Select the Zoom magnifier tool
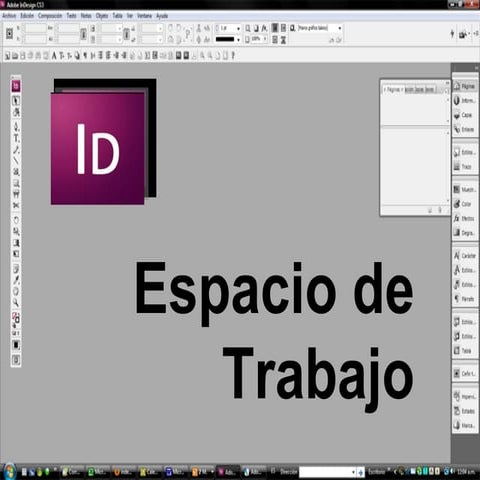 pos(16,303)
